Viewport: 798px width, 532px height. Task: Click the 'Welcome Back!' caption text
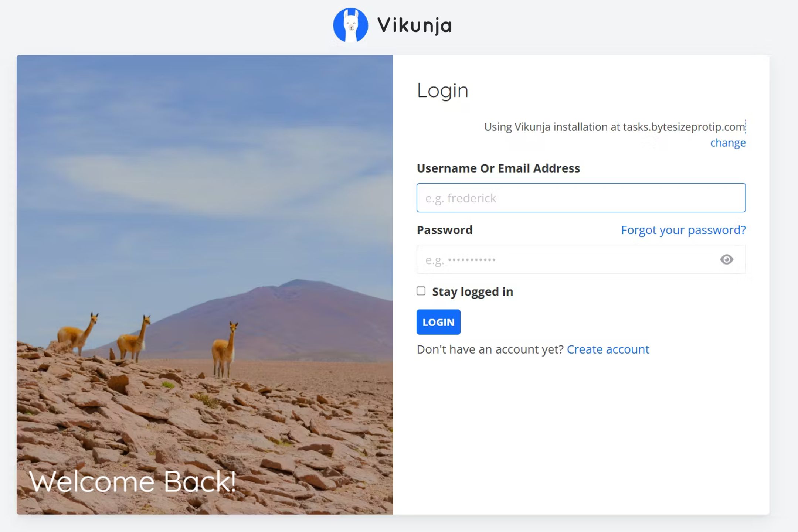point(132,482)
